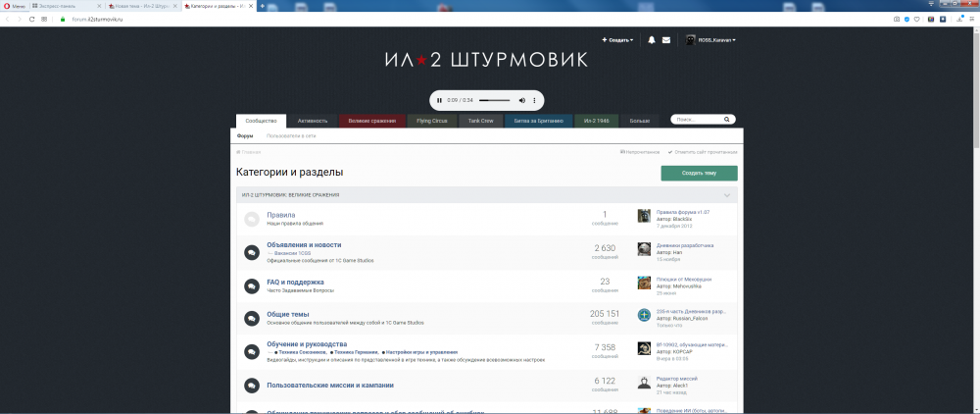
Task: Open the Общие темы forum
Action: point(288,315)
